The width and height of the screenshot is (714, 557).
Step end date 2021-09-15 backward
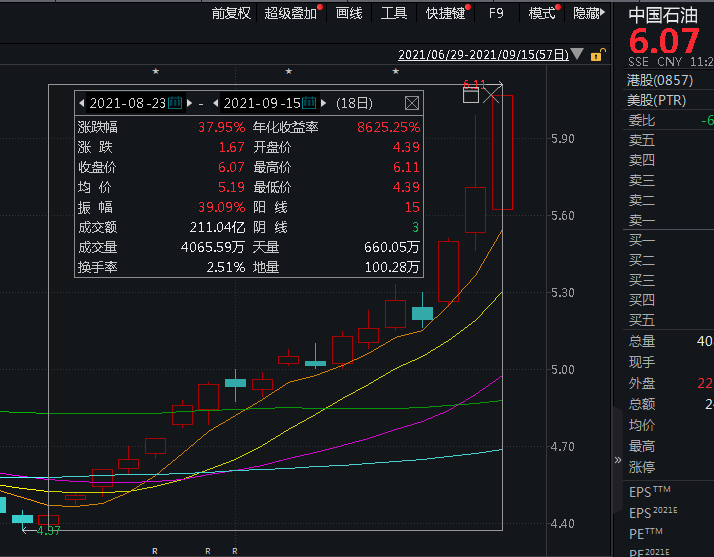click(215, 103)
